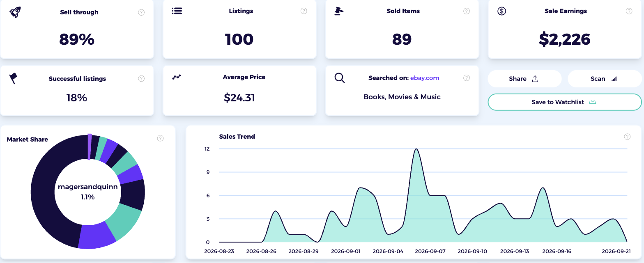
Task: Select the large teal donut segment
Action: click(x=124, y=220)
